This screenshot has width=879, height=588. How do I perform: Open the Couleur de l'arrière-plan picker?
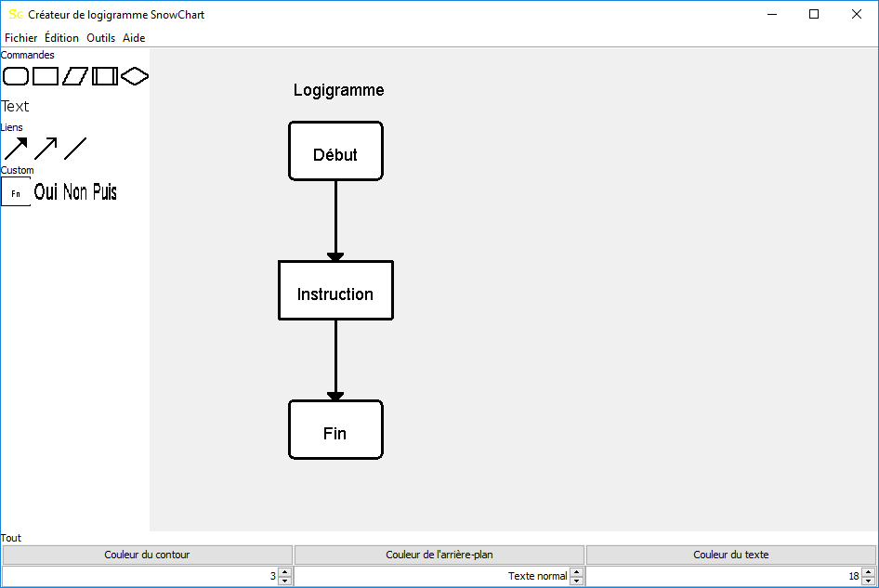(x=439, y=555)
